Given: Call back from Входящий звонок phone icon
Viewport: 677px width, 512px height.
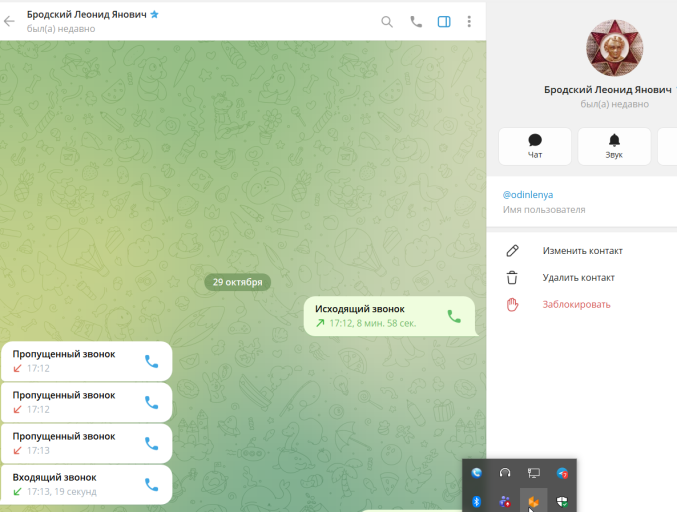Looking at the screenshot, I should [x=151, y=484].
